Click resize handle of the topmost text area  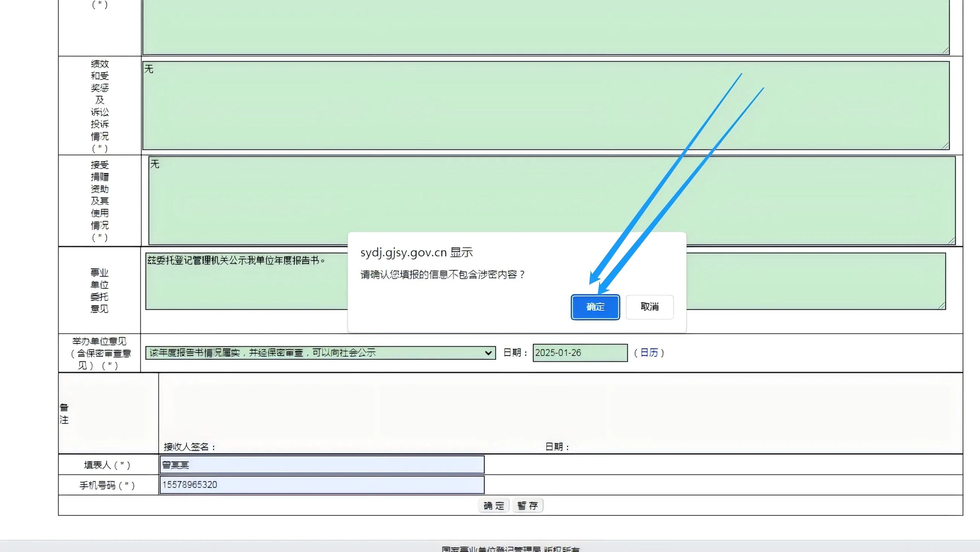coord(946,51)
